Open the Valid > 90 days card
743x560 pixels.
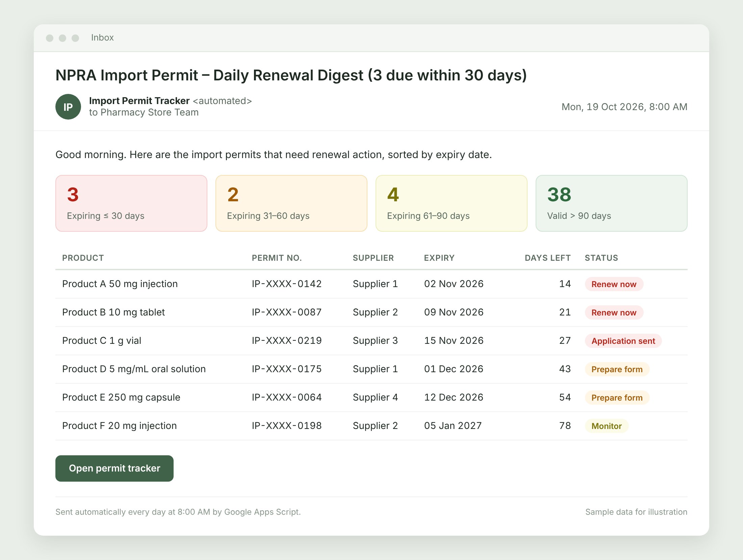click(612, 203)
